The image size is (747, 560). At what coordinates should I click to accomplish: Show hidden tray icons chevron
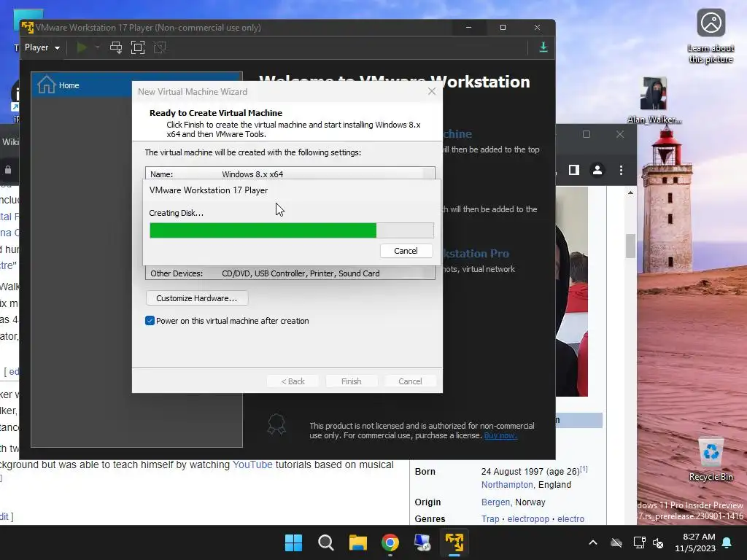pos(593,542)
